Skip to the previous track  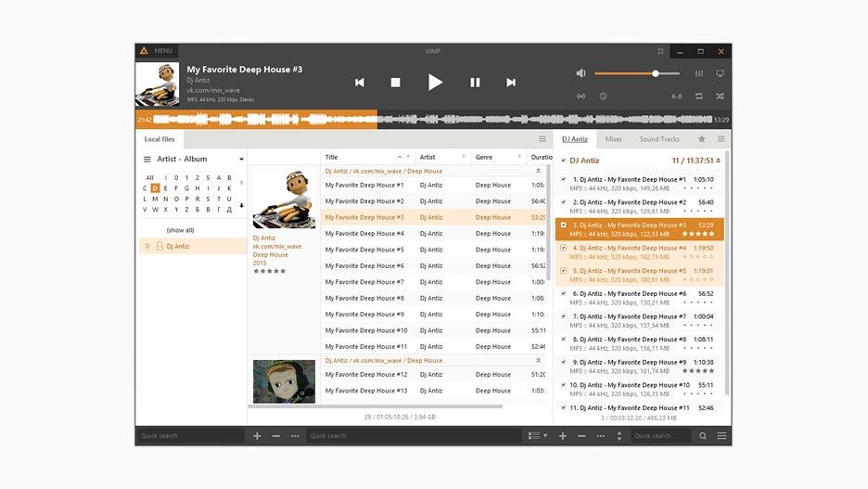[360, 83]
